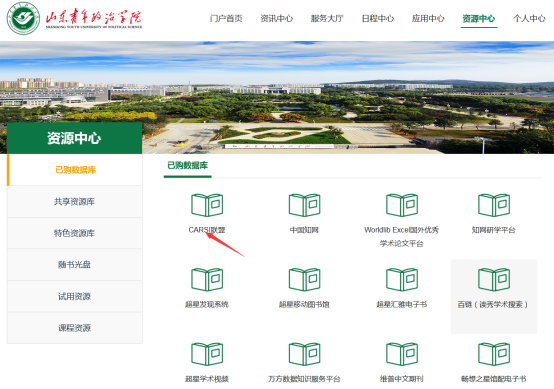The image size is (554, 389).
Task: Select the 维普中文期刊 book icon
Action: pyautogui.click(x=402, y=354)
